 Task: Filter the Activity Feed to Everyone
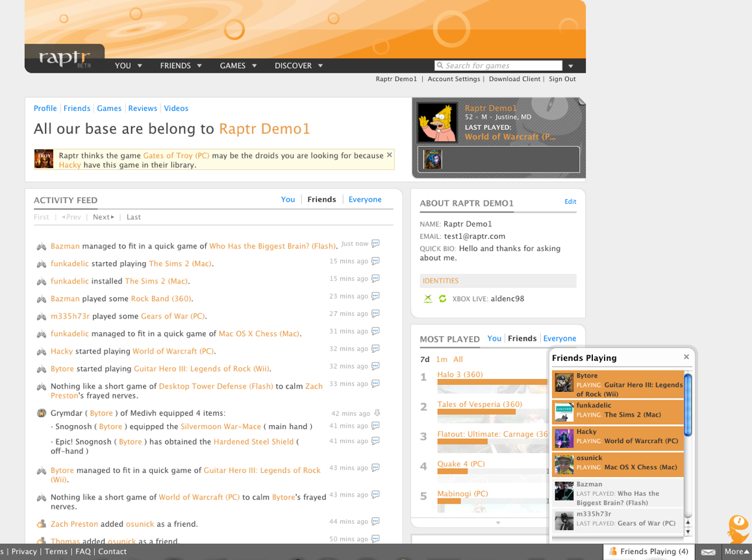tap(365, 199)
